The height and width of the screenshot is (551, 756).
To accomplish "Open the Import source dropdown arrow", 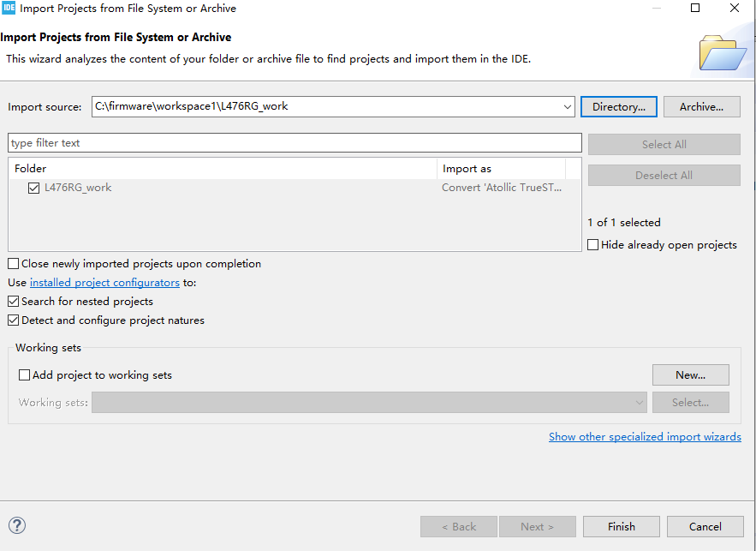I will point(568,107).
